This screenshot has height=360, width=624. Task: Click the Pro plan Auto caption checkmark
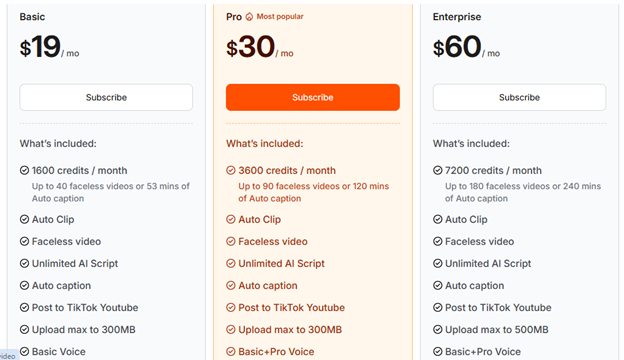[231, 285]
